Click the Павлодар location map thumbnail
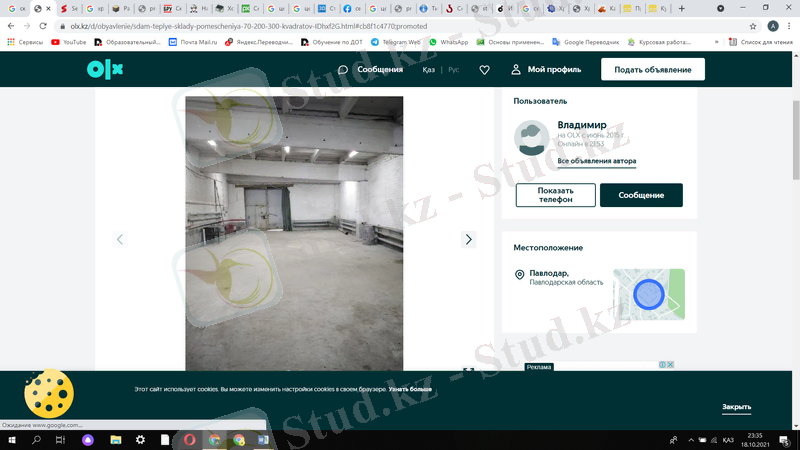The image size is (800, 450). pyautogui.click(x=649, y=293)
